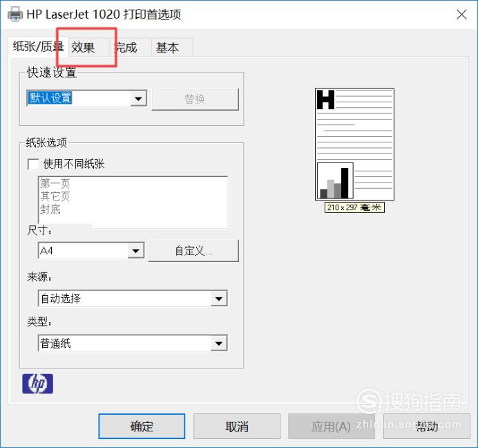The image size is (478, 448).
Task: Click the 替换 button
Action: click(x=195, y=99)
